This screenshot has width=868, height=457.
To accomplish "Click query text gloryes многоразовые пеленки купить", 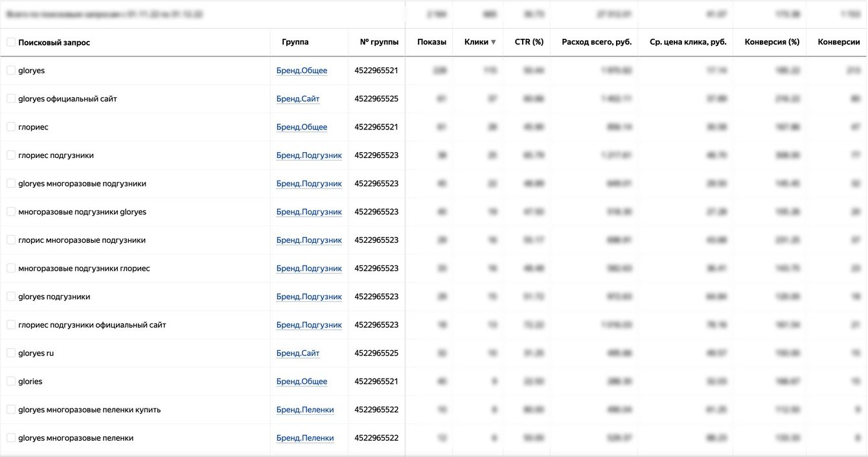I will coord(89,410).
